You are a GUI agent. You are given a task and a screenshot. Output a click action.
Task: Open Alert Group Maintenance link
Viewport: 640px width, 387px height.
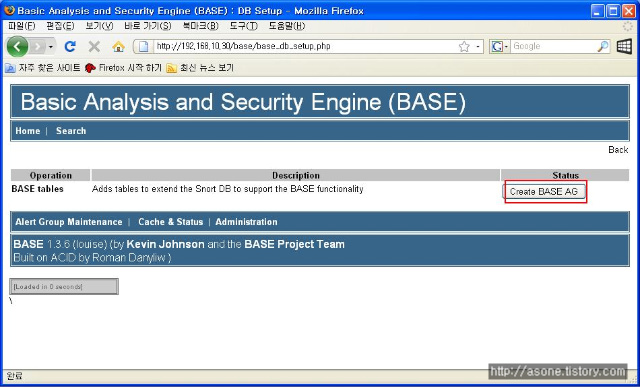pyautogui.click(x=69, y=222)
